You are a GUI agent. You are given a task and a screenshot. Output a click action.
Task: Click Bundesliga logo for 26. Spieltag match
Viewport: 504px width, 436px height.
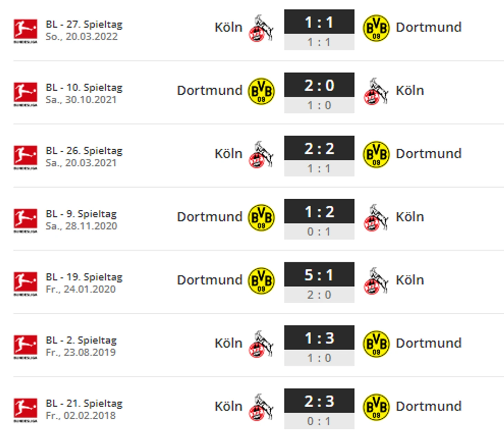[x=25, y=157]
